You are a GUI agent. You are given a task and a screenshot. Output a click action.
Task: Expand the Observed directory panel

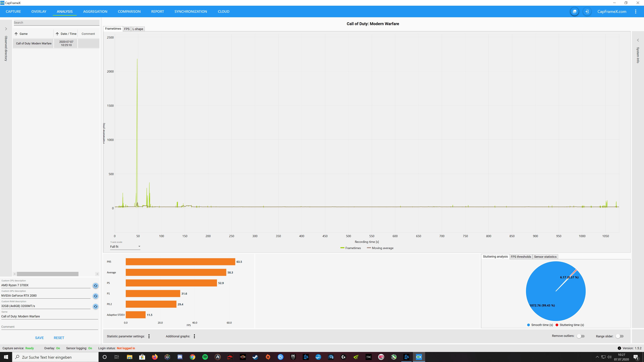click(x=6, y=29)
